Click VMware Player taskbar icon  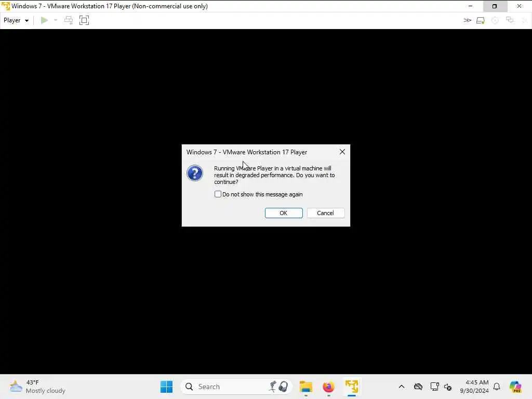coord(352,387)
